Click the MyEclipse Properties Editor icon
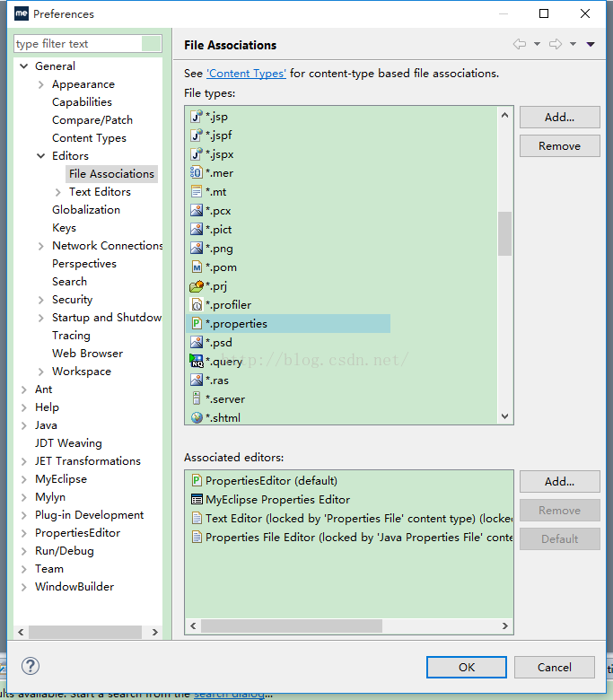This screenshot has width=613, height=700. pos(197,499)
